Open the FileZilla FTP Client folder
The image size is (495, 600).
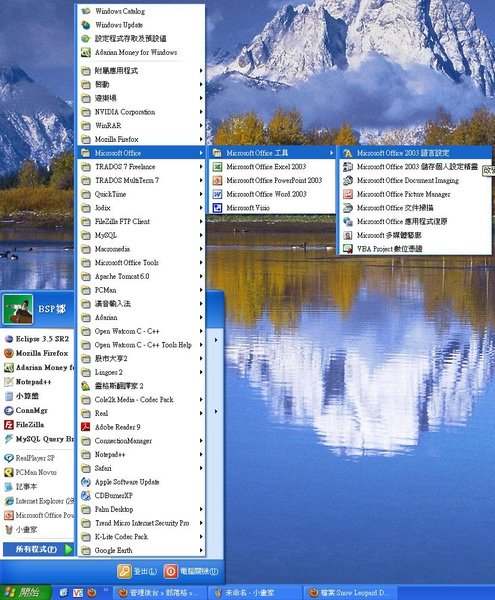(x=141, y=221)
